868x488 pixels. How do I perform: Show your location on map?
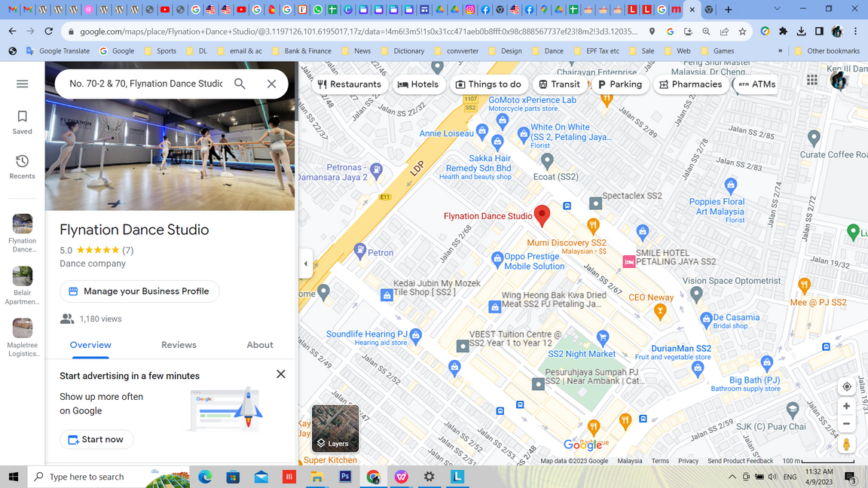pos(846,386)
